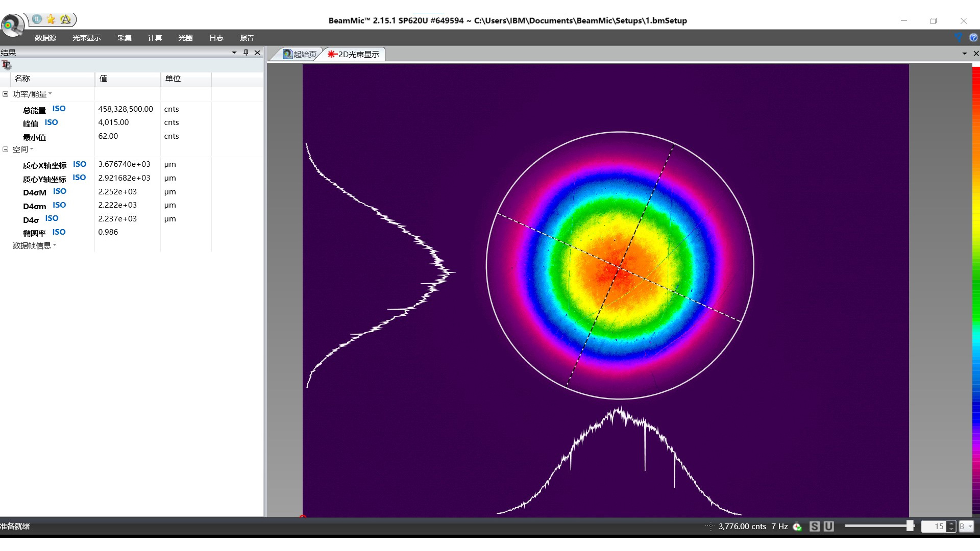Image resolution: width=980 pixels, height=551 pixels.
Task: Click the timer status icon in status bar
Action: point(797,527)
